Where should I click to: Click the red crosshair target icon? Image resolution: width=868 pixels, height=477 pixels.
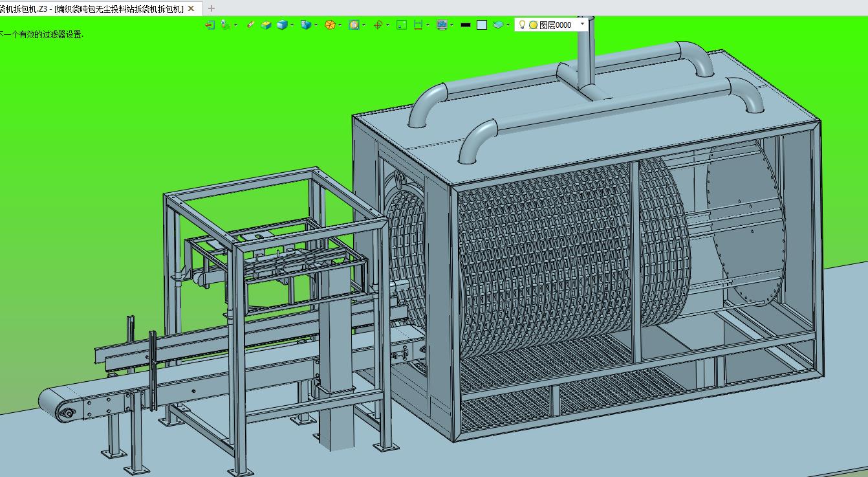[378, 25]
